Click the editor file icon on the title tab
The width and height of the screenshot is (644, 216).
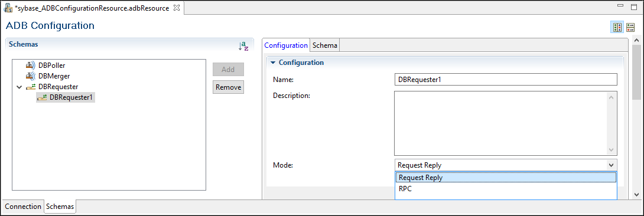(x=8, y=8)
